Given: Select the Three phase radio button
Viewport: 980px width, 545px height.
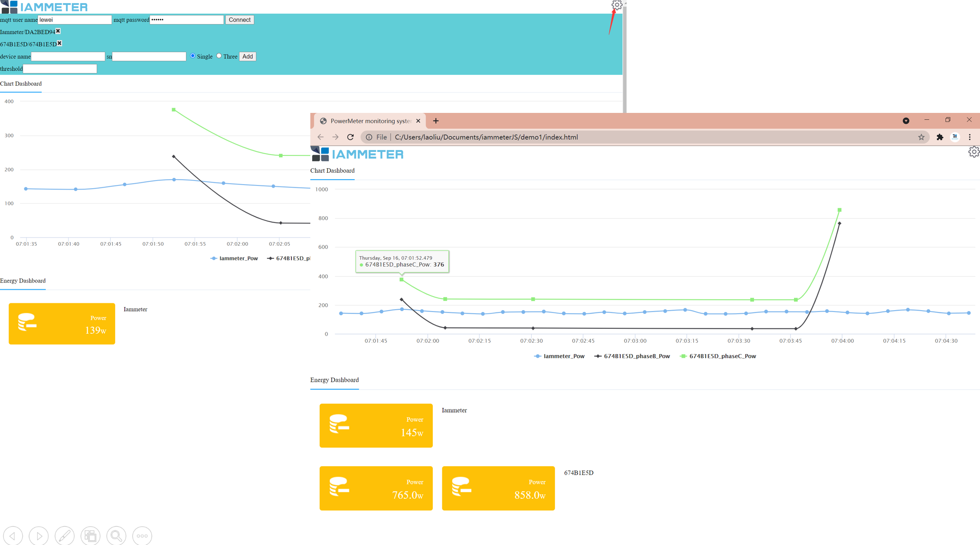Looking at the screenshot, I should click(x=219, y=56).
